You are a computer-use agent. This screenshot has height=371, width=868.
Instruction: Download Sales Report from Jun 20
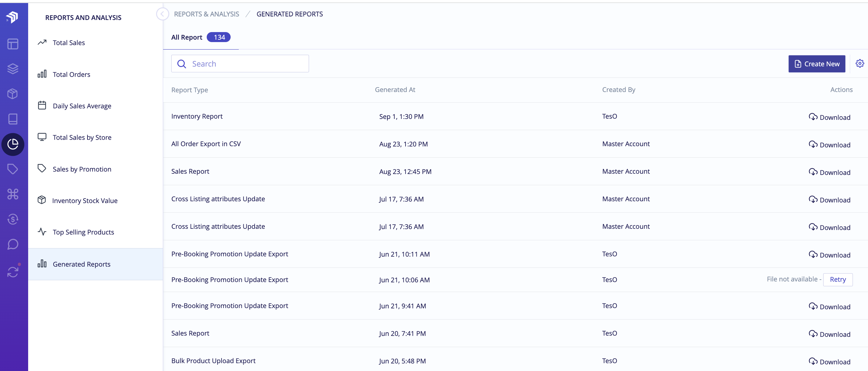(829, 334)
